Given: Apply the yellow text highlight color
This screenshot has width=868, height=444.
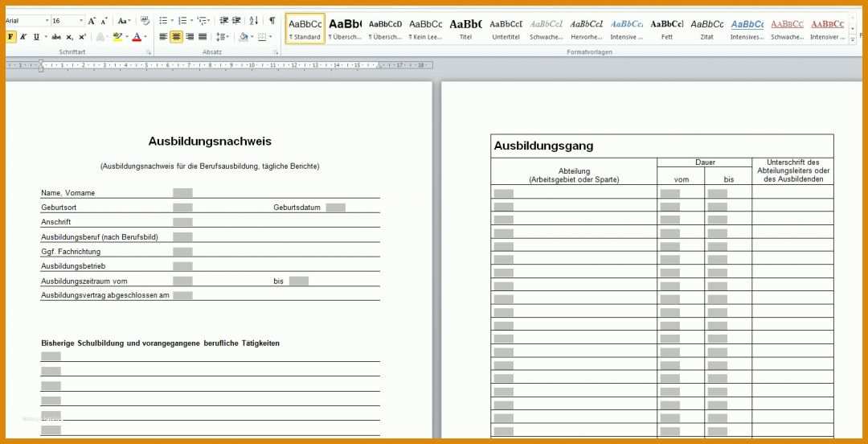Looking at the screenshot, I should coord(117,37).
